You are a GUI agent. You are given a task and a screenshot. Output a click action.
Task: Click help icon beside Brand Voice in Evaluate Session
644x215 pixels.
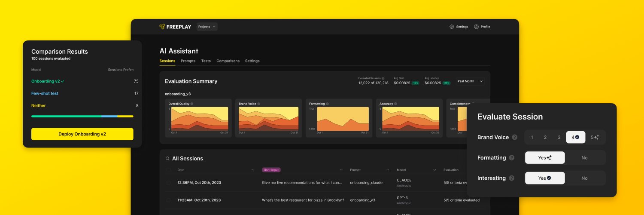point(514,138)
